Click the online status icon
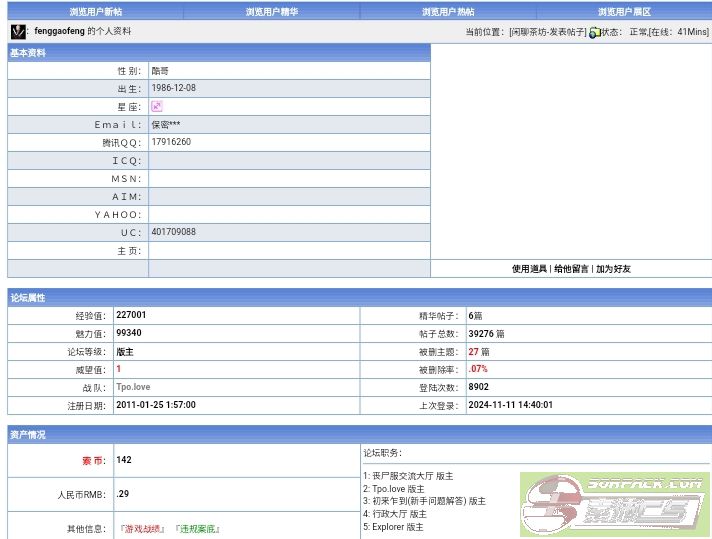 [594, 32]
